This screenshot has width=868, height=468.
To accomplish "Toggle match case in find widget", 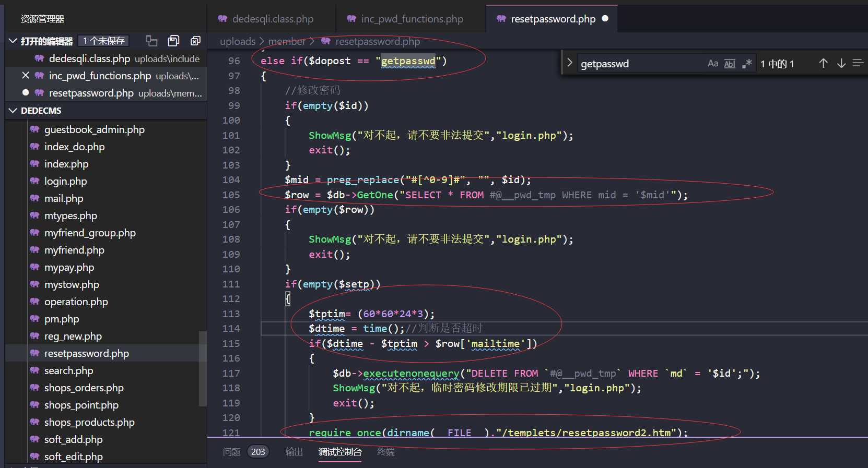I will point(713,64).
